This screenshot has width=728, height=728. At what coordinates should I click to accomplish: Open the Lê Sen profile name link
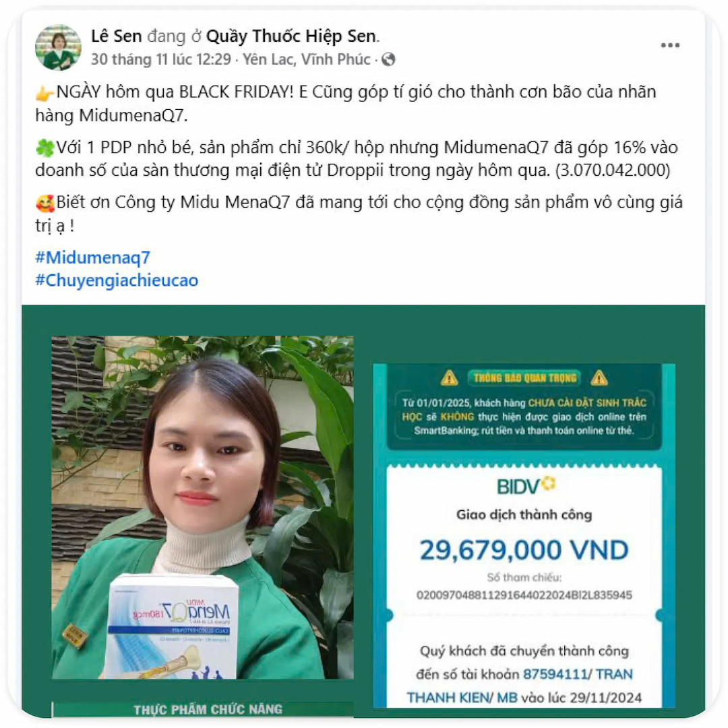point(116,36)
